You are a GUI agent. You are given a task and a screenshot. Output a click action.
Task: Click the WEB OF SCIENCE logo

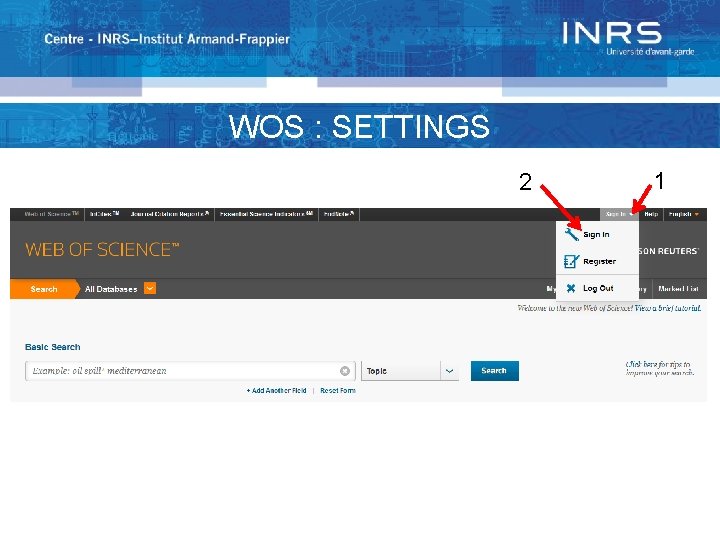click(x=102, y=250)
